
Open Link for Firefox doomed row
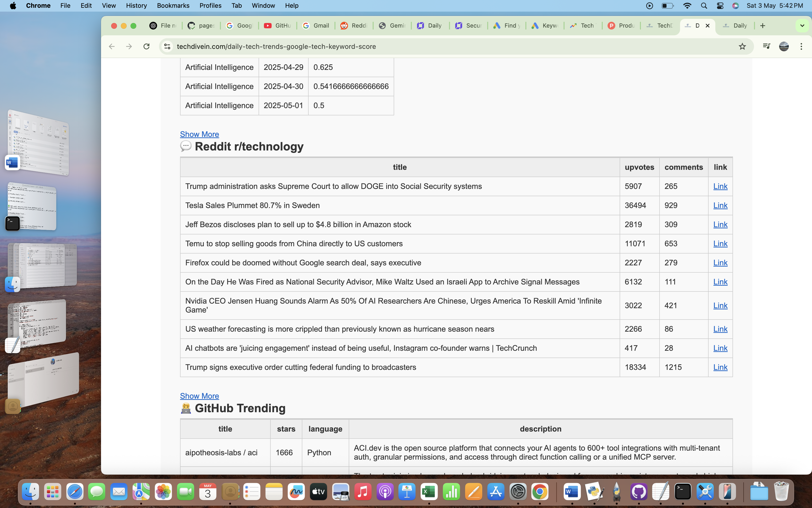[x=720, y=263]
